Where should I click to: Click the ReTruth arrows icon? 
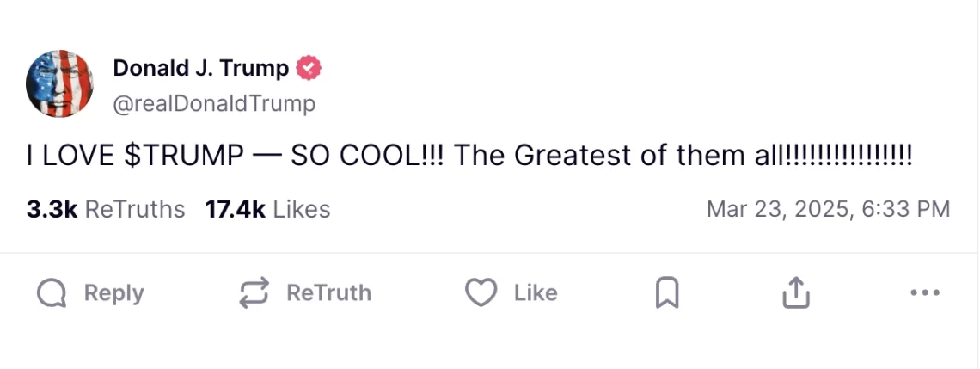(x=254, y=293)
